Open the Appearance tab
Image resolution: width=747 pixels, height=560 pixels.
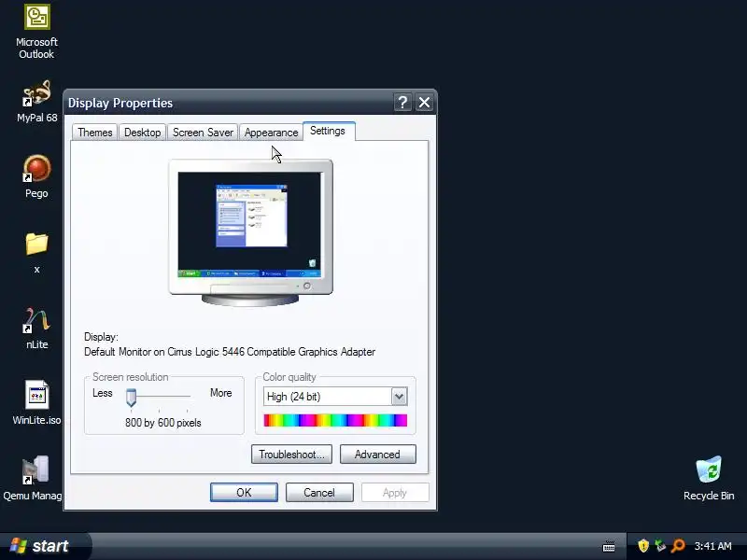271,133
